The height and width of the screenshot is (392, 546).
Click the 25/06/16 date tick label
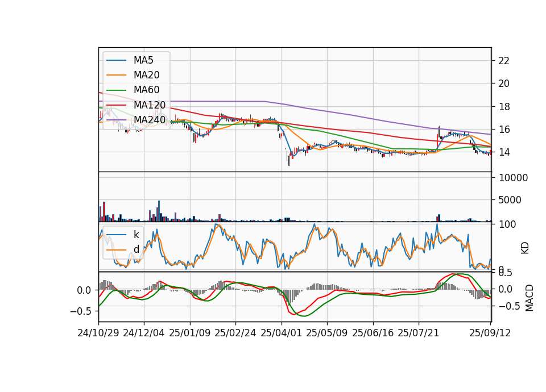pos(373,333)
